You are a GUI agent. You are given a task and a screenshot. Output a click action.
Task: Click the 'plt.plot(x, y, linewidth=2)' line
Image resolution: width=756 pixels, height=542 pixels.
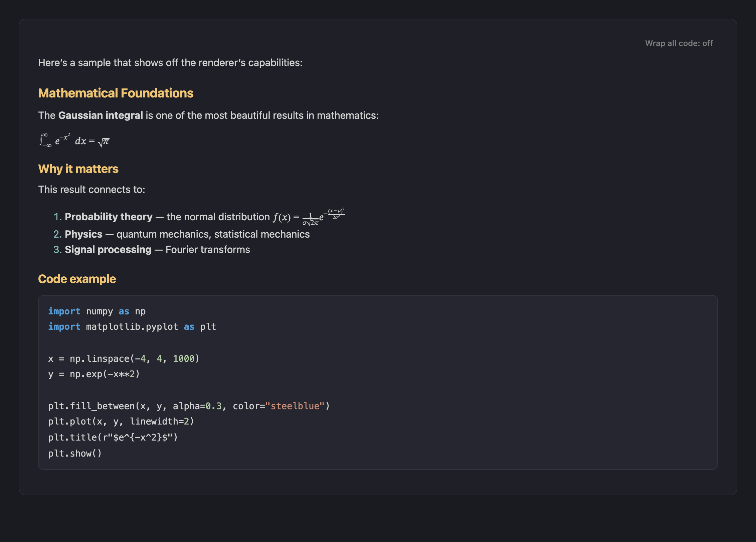click(121, 422)
